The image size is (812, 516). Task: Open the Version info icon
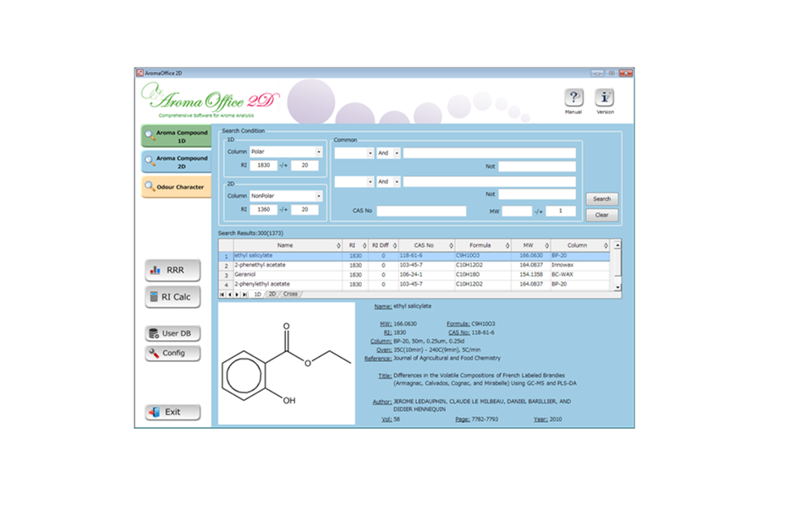(604, 97)
